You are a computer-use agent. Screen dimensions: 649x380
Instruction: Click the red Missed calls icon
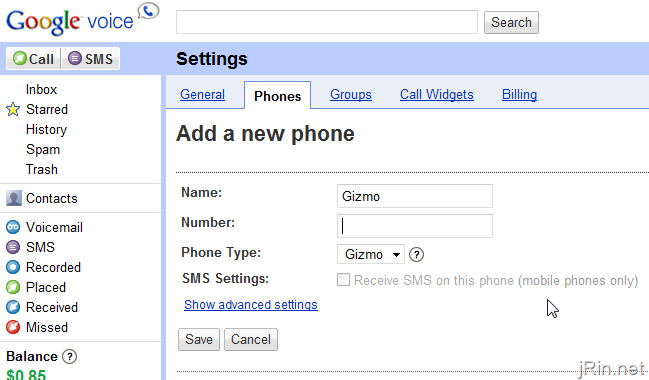(13, 327)
